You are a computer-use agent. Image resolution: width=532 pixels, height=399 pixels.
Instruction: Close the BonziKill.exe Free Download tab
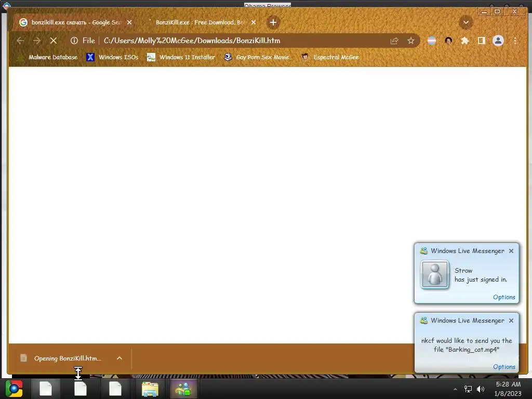[x=254, y=22]
